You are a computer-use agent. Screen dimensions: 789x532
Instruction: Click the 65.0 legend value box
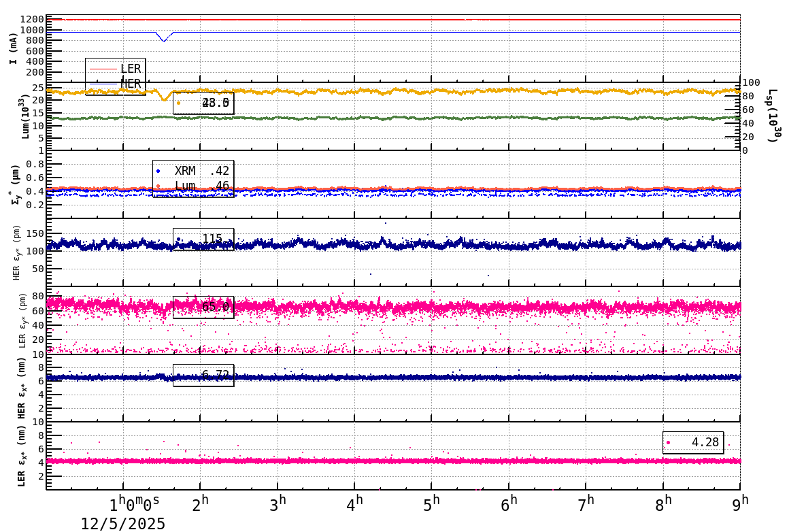[x=203, y=307]
